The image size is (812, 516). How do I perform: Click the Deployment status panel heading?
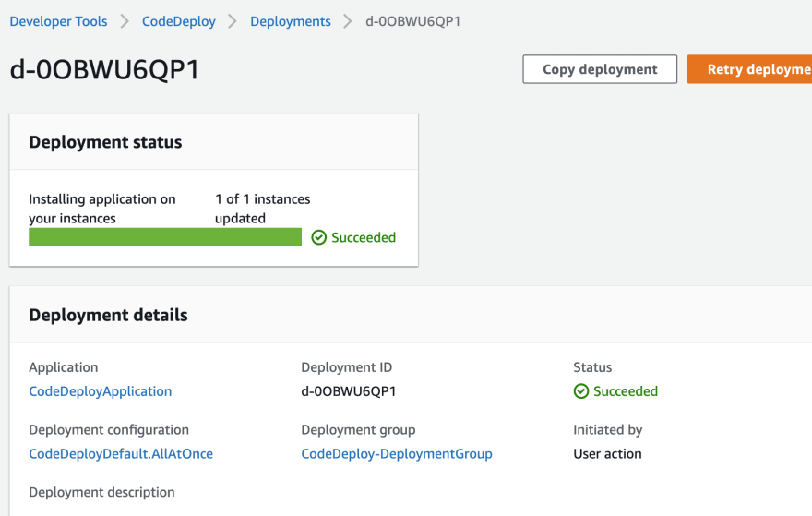point(105,142)
